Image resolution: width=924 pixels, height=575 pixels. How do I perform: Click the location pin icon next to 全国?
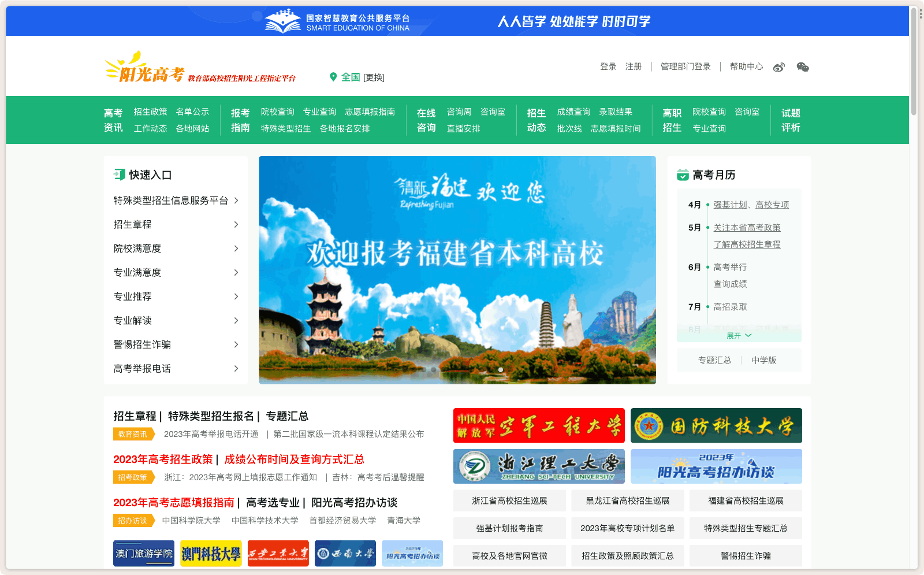333,77
